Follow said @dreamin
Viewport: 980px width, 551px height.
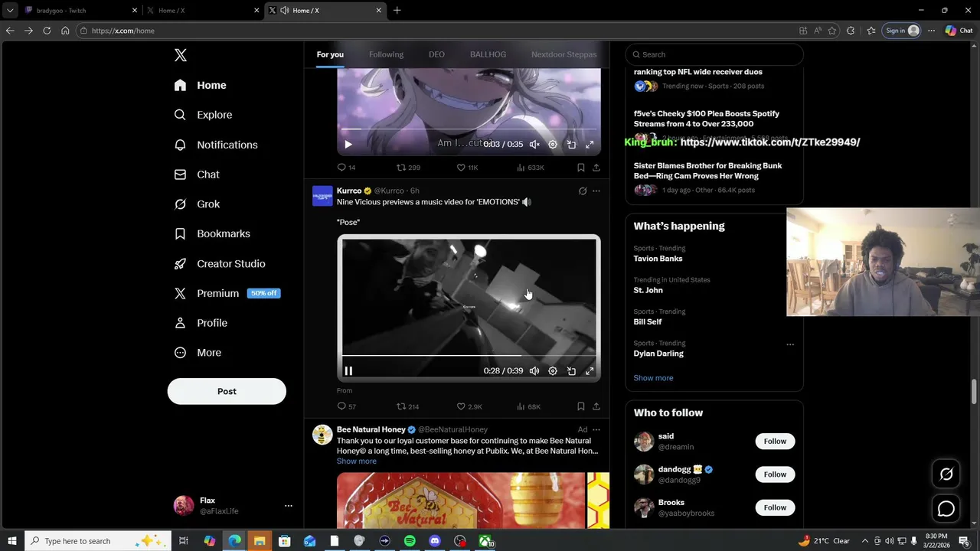point(775,442)
